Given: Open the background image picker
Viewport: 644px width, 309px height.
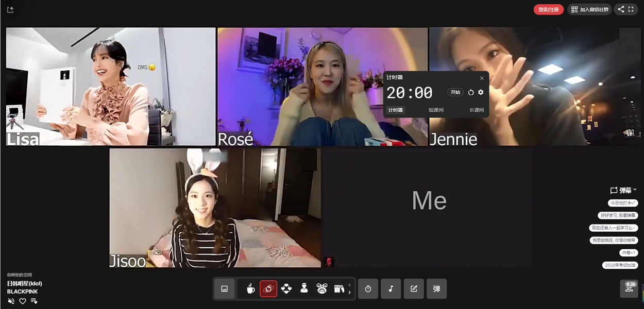Looking at the screenshot, I should [224, 289].
